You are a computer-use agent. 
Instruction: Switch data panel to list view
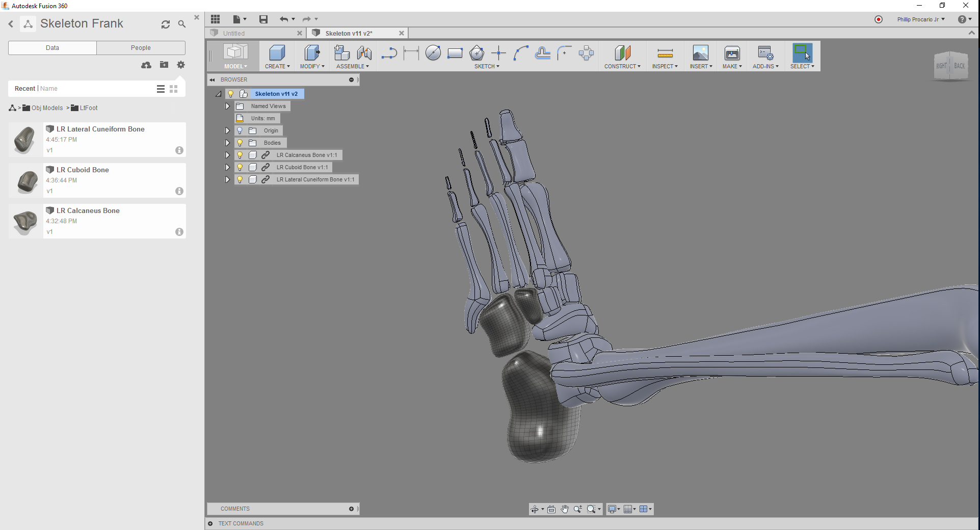(x=161, y=89)
